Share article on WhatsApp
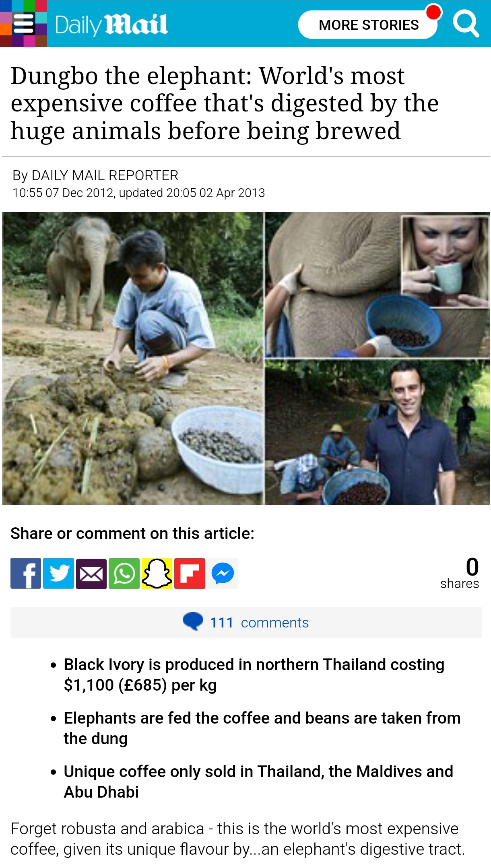The image size is (491, 868). 124,574
